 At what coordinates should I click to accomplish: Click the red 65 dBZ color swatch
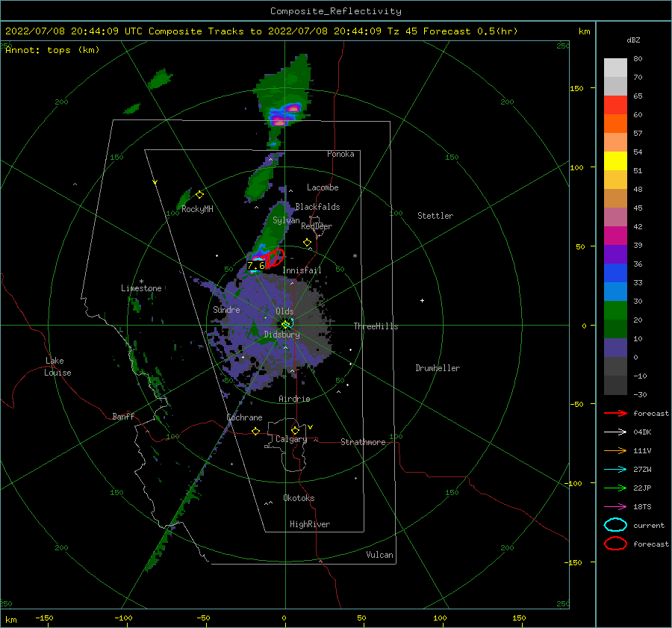615,105
